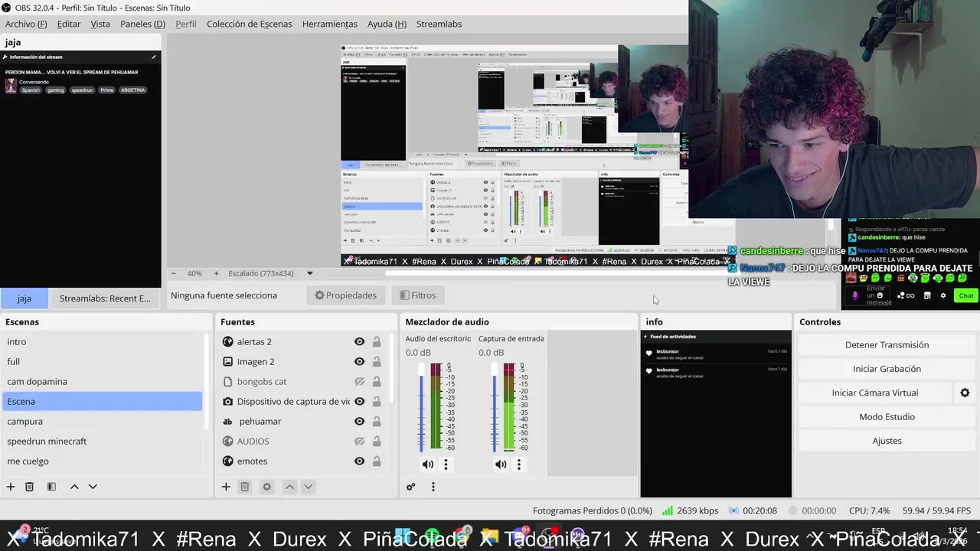The width and height of the screenshot is (980, 551).
Task: Click Detener Transmisión button
Action: [887, 344]
